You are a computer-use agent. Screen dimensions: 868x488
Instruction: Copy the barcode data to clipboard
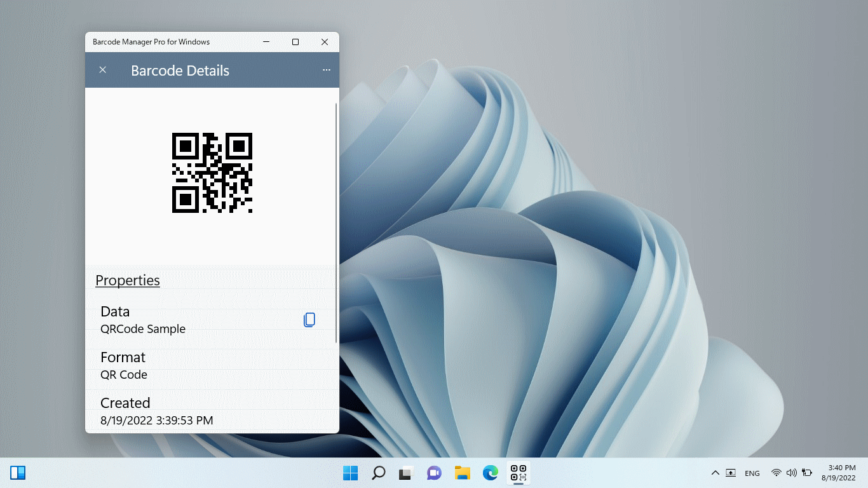click(x=309, y=320)
